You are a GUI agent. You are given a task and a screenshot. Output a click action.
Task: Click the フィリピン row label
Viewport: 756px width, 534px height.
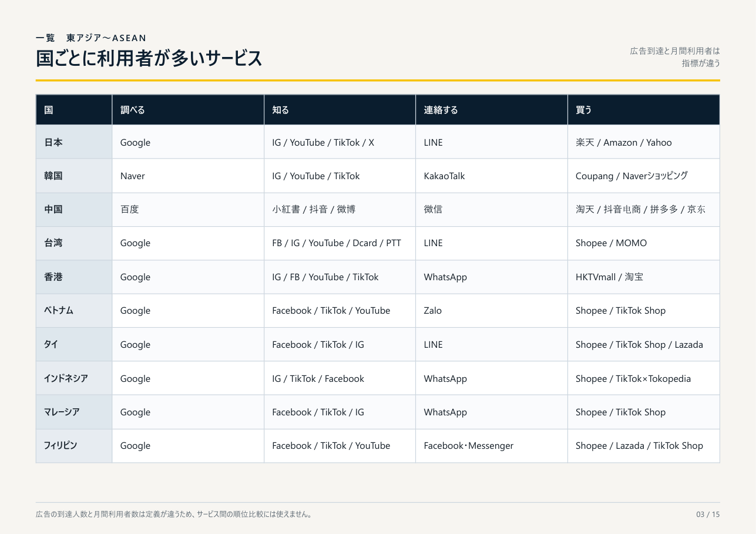click(74, 446)
